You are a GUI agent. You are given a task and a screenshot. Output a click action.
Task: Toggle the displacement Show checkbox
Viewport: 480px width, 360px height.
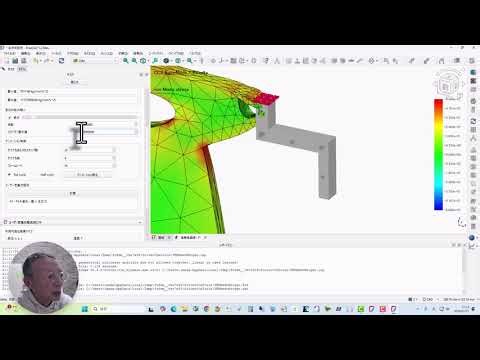(10, 117)
